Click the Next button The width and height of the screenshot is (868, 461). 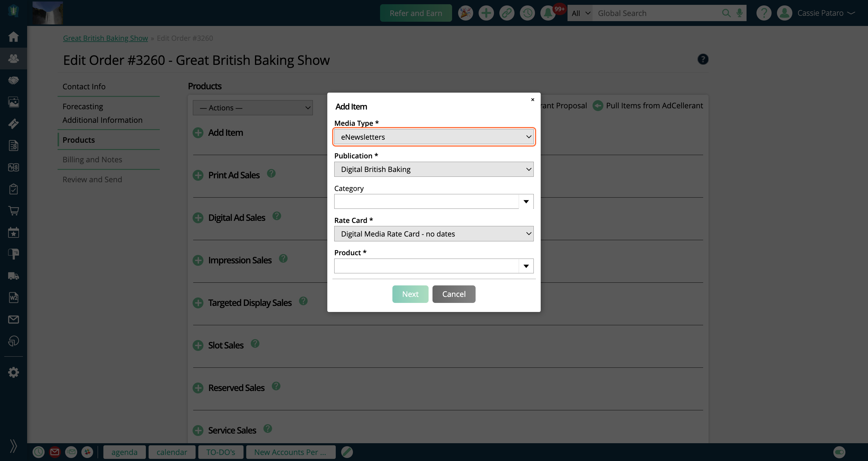pyautogui.click(x=410, y=294)
